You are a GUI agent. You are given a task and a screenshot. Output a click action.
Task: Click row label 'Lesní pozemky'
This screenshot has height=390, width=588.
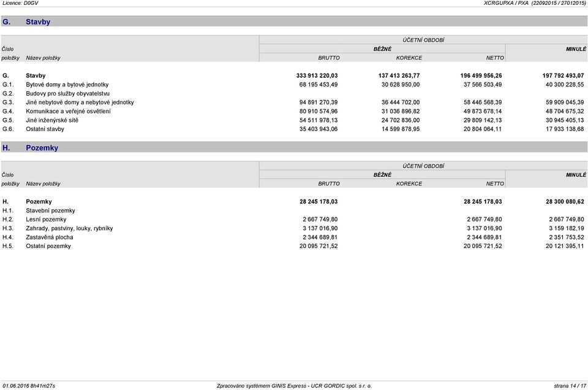click(46, 219)
